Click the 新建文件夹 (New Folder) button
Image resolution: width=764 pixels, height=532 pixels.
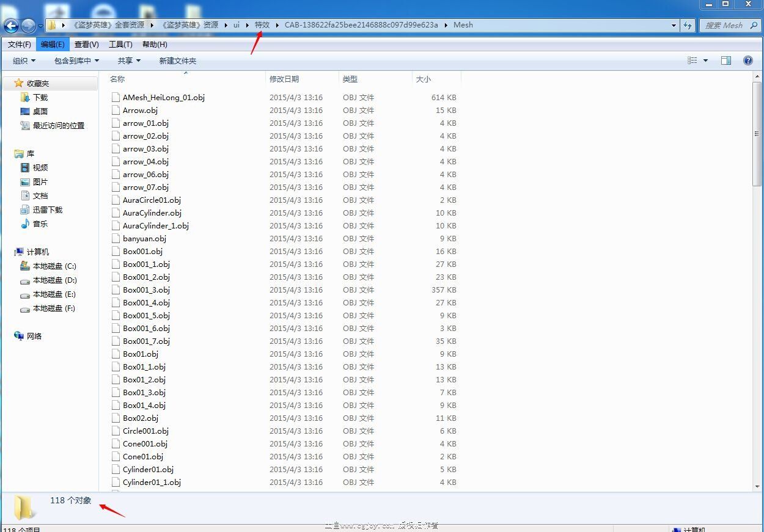pos(177,60)
